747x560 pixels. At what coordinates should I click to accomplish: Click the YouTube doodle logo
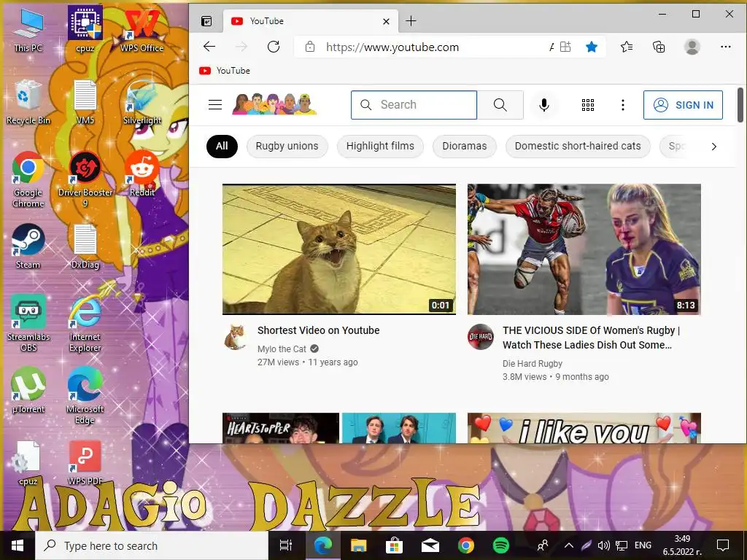pos(274,104)
